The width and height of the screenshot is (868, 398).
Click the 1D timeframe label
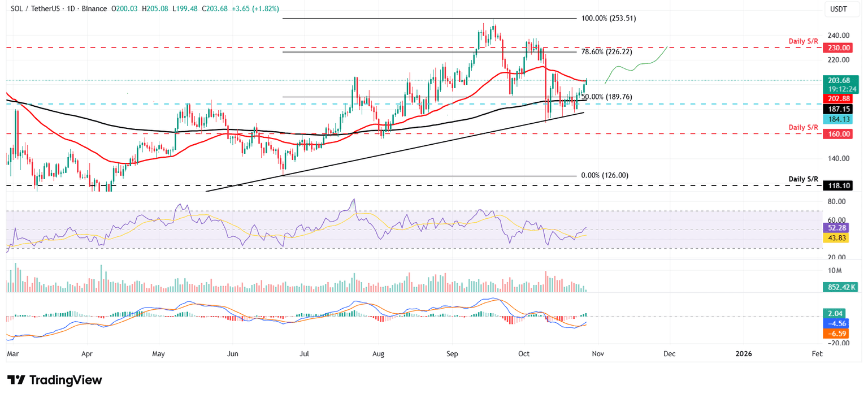pyautogui.click(x=70, y=9)
